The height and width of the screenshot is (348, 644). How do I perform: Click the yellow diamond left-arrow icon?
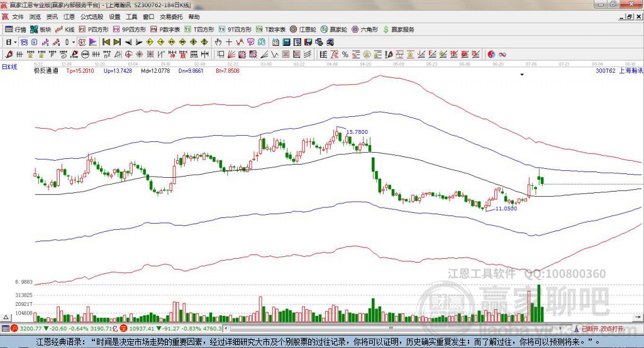(x=150, y=42)
